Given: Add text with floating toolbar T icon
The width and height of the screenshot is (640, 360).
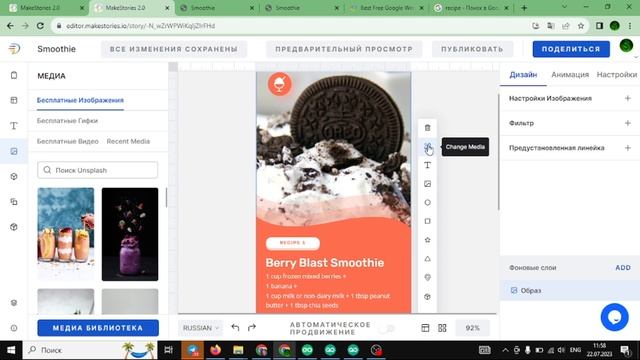Looking at the screenshot, I should (427, 165).
